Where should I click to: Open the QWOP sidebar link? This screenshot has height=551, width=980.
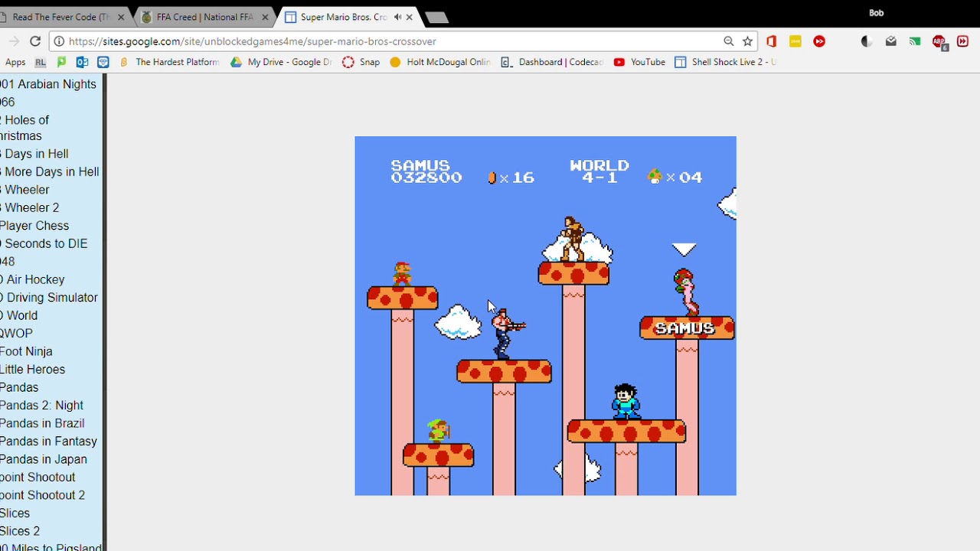click(x=16, y=334)
